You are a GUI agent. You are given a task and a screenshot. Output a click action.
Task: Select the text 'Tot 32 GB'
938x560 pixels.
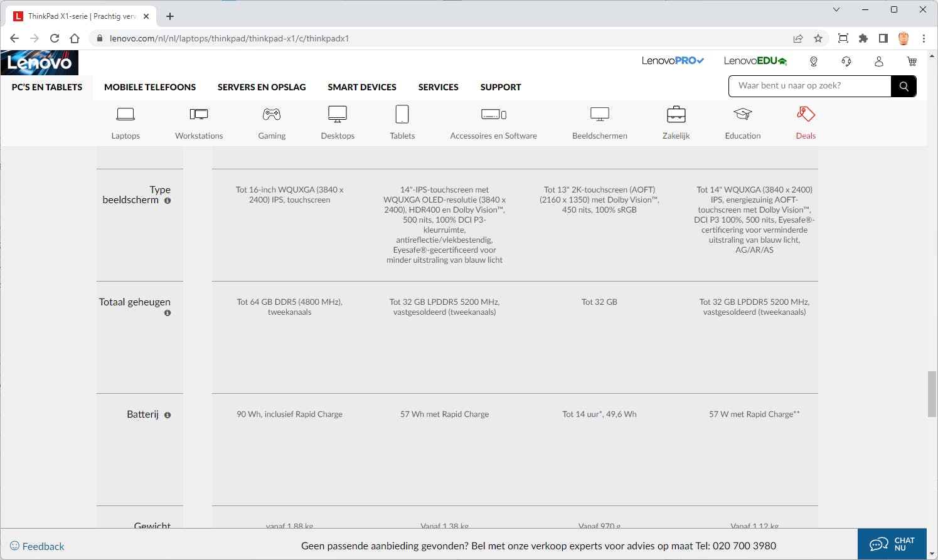click(599, 302)
